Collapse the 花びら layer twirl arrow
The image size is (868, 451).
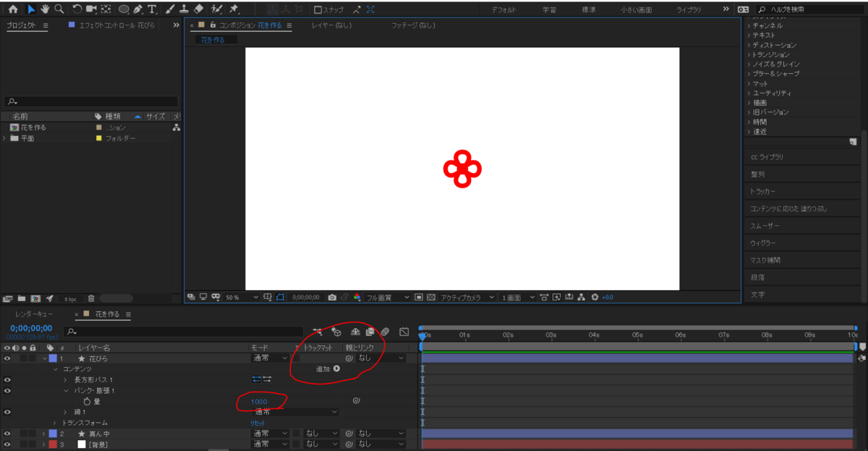pos(44,358)
